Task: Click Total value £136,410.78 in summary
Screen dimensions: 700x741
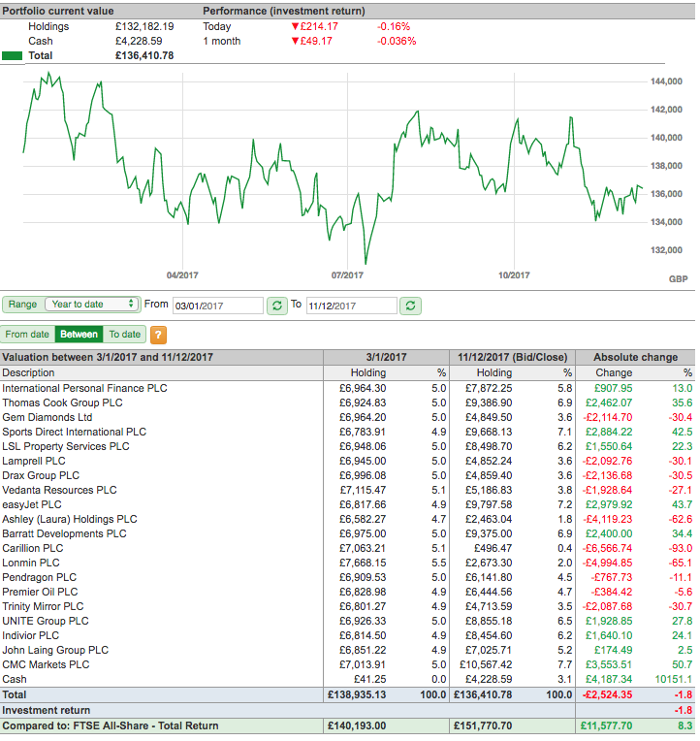Action: click(144, 55)
